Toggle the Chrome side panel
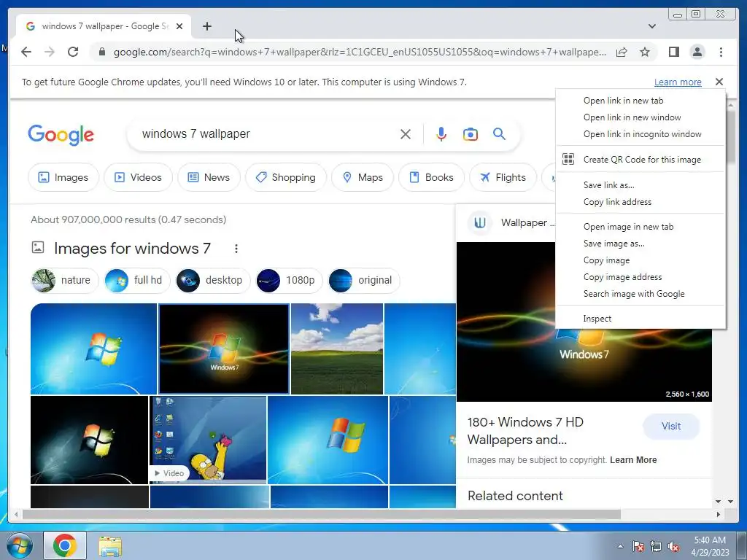Viewport: 747px width, 560px height. pyautogui.click(x=673, y=52)
